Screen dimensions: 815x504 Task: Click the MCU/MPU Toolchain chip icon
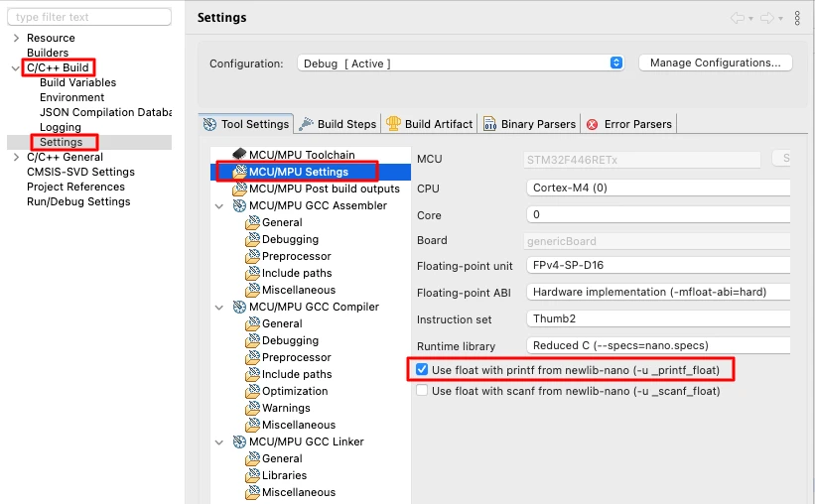239,155
